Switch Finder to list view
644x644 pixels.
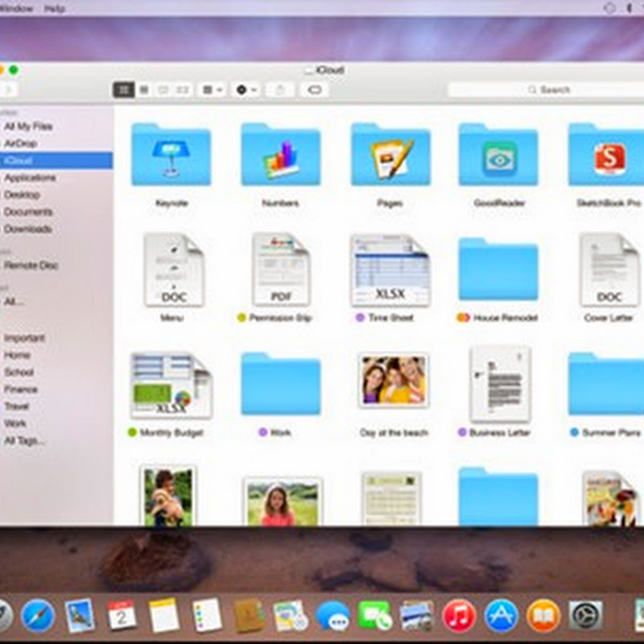(x=143, y=90)
